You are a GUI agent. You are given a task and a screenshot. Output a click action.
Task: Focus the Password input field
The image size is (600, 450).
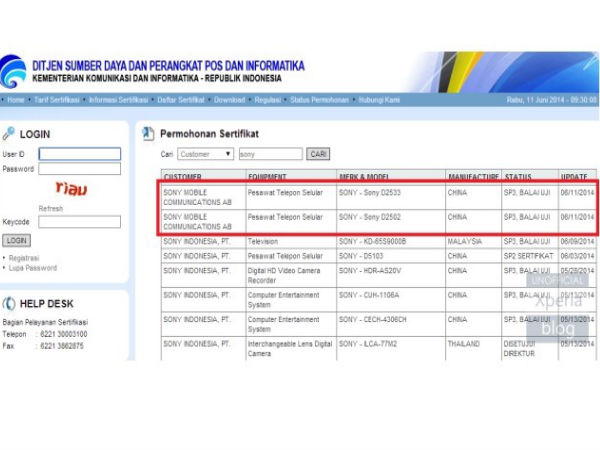(80, 169)
